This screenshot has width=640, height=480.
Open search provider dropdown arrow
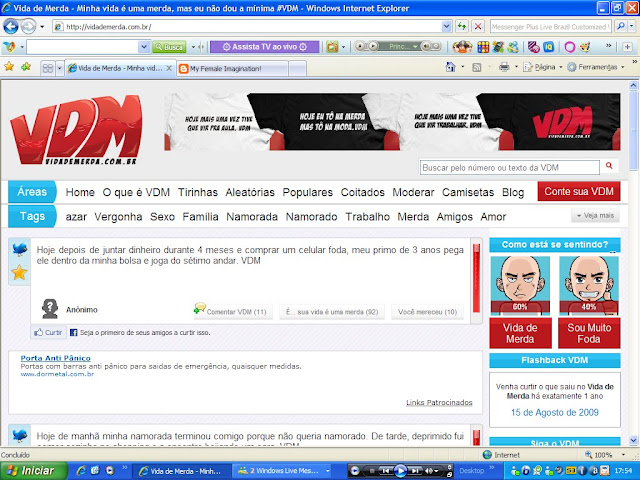tap(631, 27)
